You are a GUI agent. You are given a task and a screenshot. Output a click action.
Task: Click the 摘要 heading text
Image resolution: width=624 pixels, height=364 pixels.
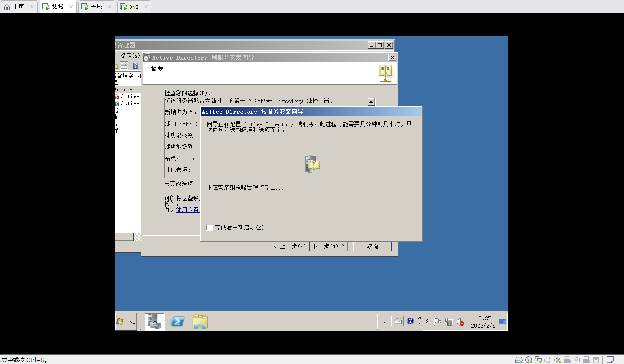click(157, 69)
